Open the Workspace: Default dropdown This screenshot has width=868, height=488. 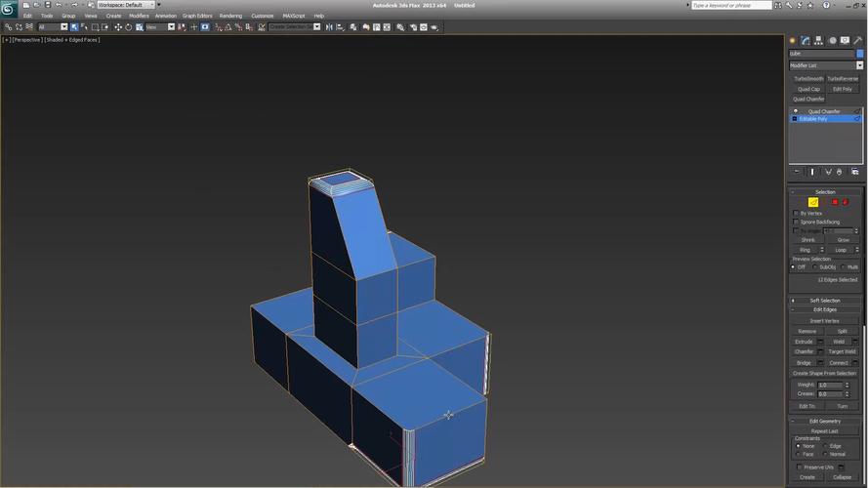click(126, 5)
